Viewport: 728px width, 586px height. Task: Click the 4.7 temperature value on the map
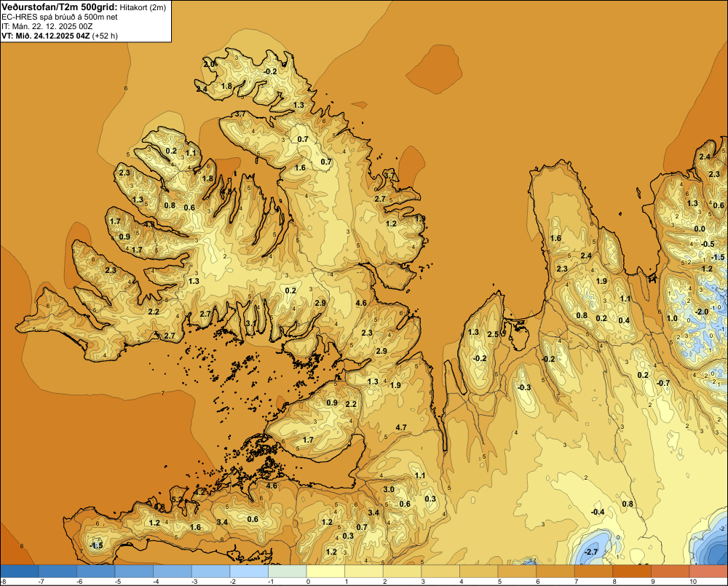pyautogui.click(x=401, y=427)
